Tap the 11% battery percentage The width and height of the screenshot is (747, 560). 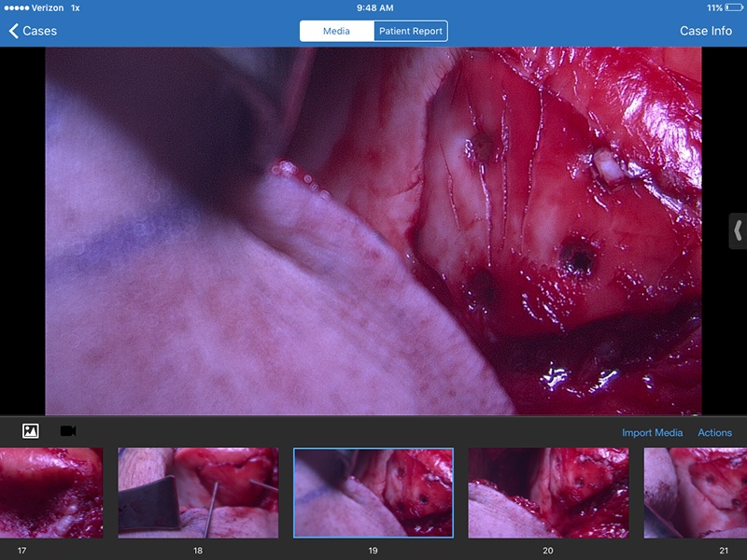click(x=714, y=8)
